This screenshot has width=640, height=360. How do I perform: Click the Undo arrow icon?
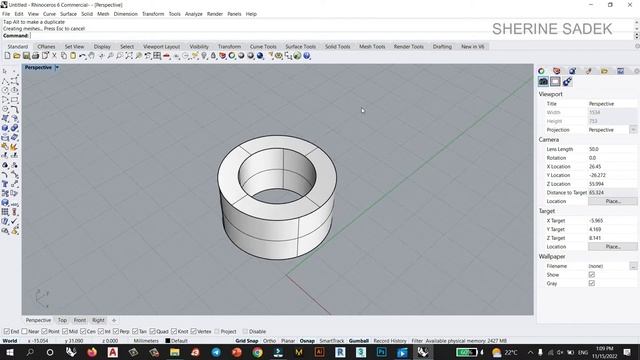[82, 56]
